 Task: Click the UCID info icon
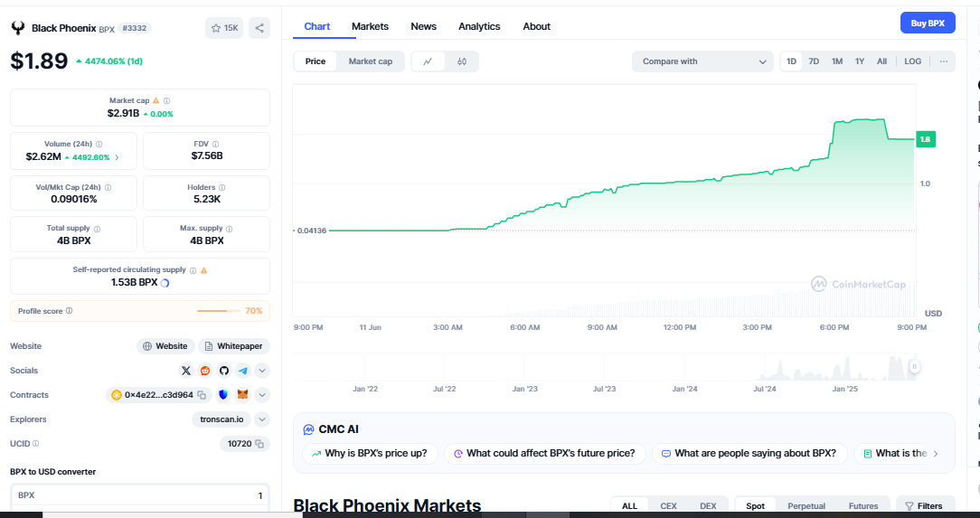coord(35,444)
